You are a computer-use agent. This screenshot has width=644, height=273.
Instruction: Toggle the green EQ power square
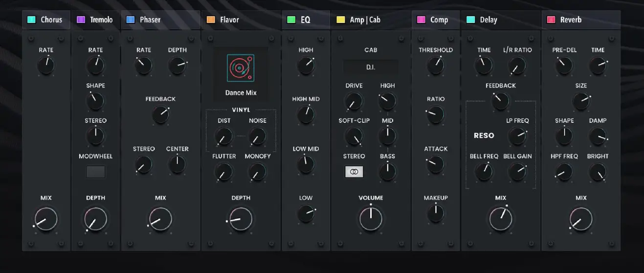[x=291, y=20]
